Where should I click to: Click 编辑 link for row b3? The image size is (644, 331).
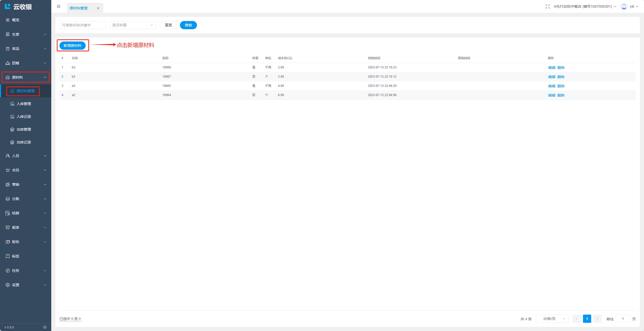(x=551, y=68)
